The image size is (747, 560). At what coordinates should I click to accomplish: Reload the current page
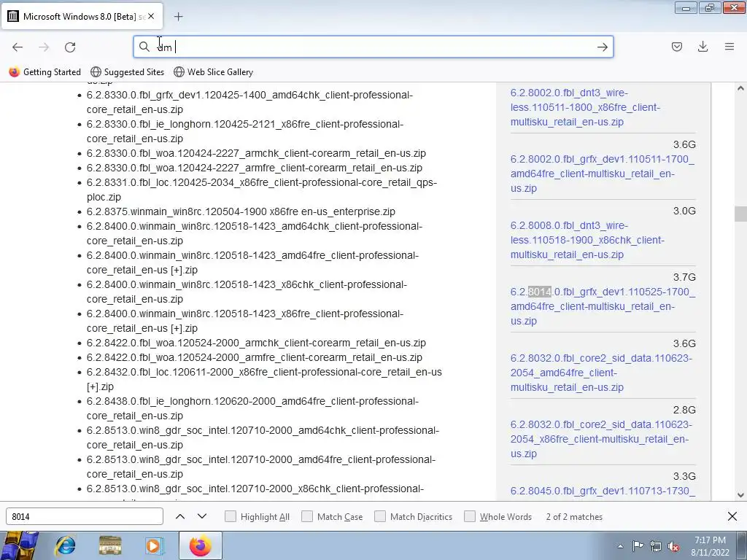coord(70,47)
